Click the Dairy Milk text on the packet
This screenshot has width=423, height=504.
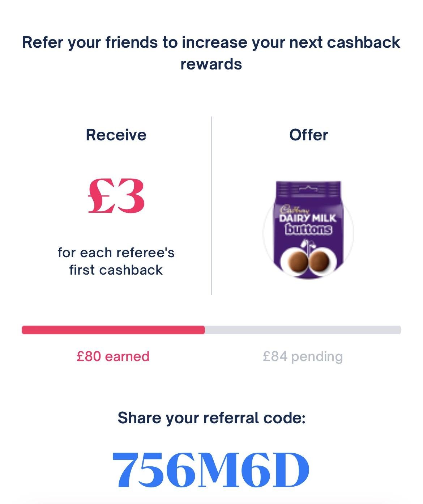tap(308, 218)
